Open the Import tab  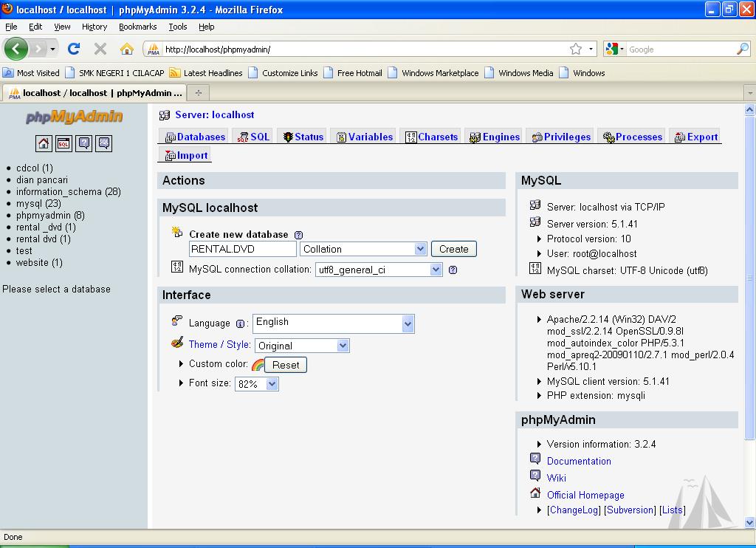186,155
